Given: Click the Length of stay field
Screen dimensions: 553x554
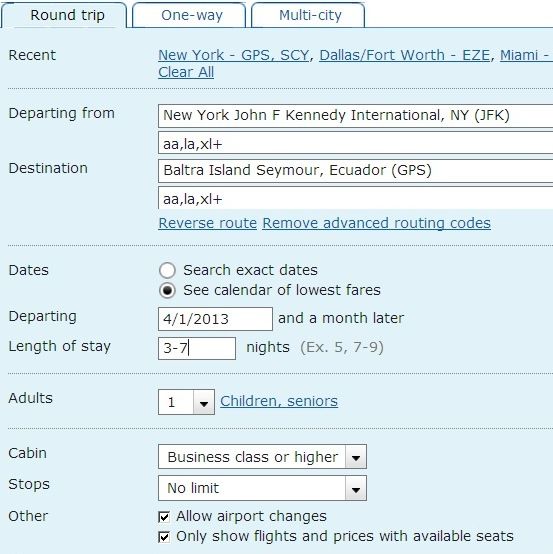Looking at the screenshot, I should point(197,348).
